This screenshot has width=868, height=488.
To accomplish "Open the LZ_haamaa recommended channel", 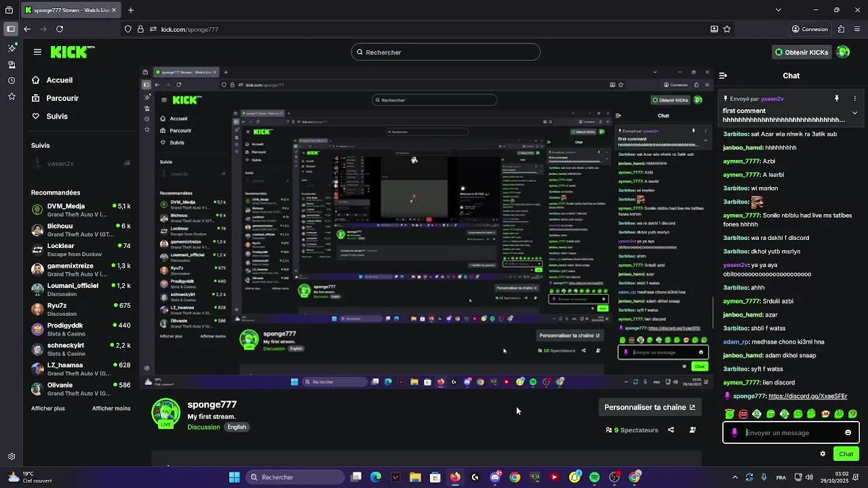I will pyautogui.click(x=81, y=369).
